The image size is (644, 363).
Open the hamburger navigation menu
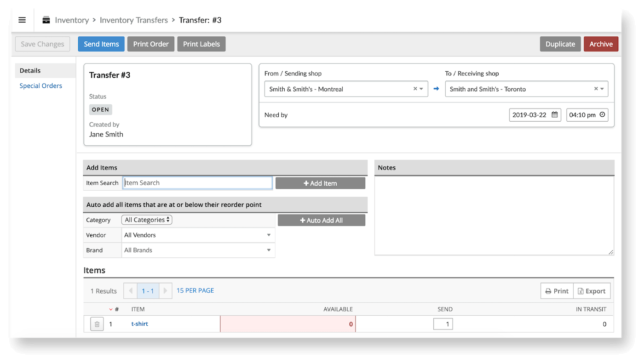(22, 20)
